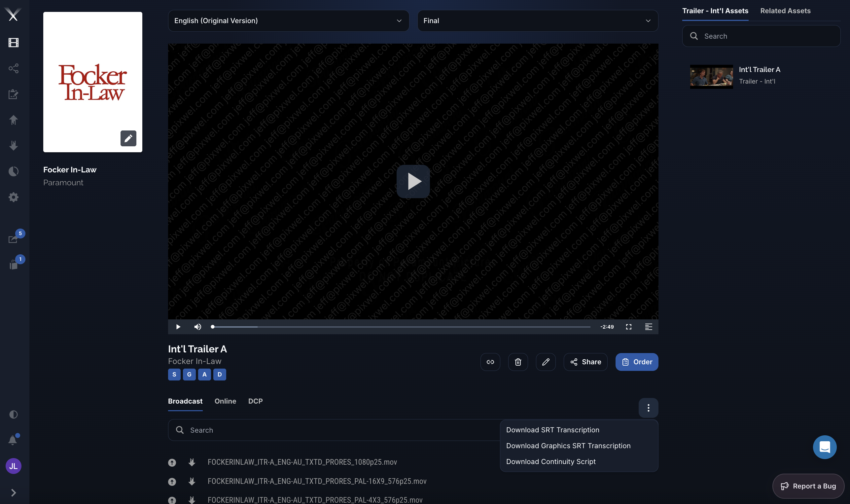
Task: Click the D tag badge
Action: point(220,375)
